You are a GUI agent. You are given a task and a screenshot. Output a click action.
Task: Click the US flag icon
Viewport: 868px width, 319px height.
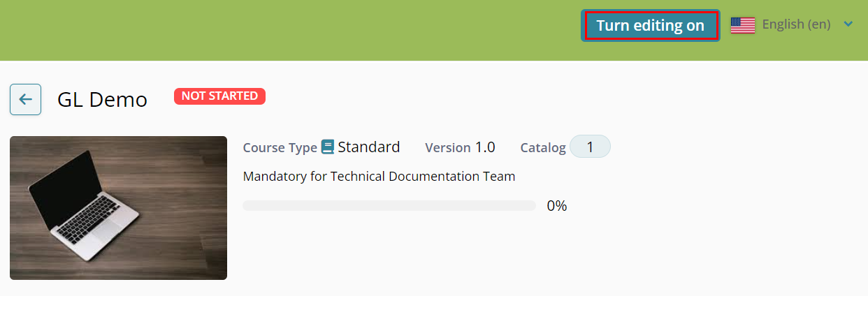click(742, 25)
